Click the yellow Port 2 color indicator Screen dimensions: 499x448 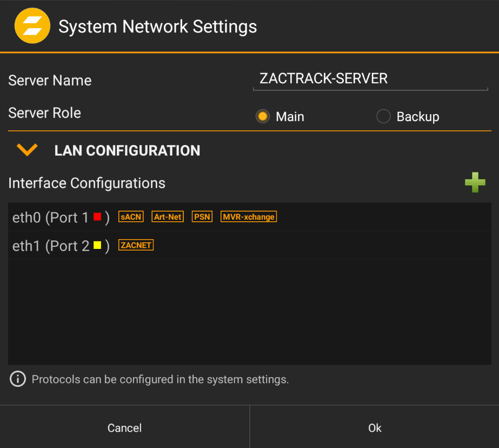pyautogui.click(x=97, y=245)
